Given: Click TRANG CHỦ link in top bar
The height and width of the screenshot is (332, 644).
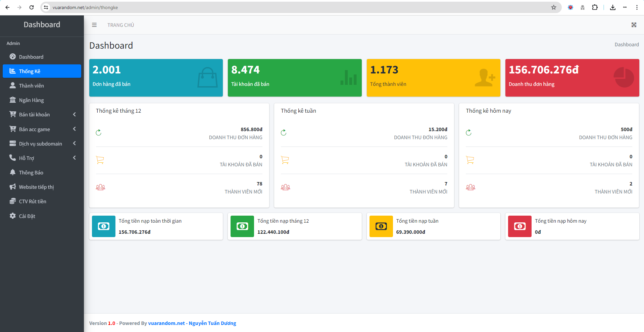Looking at the screenshot, I should (x=120, y=25).
